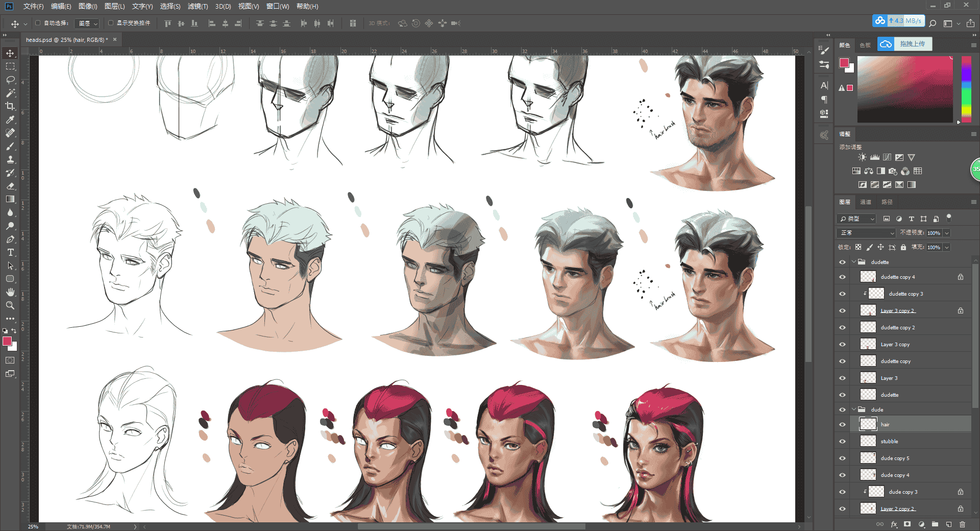
Task: Select the Eraser tool
Action: (10, 186)
